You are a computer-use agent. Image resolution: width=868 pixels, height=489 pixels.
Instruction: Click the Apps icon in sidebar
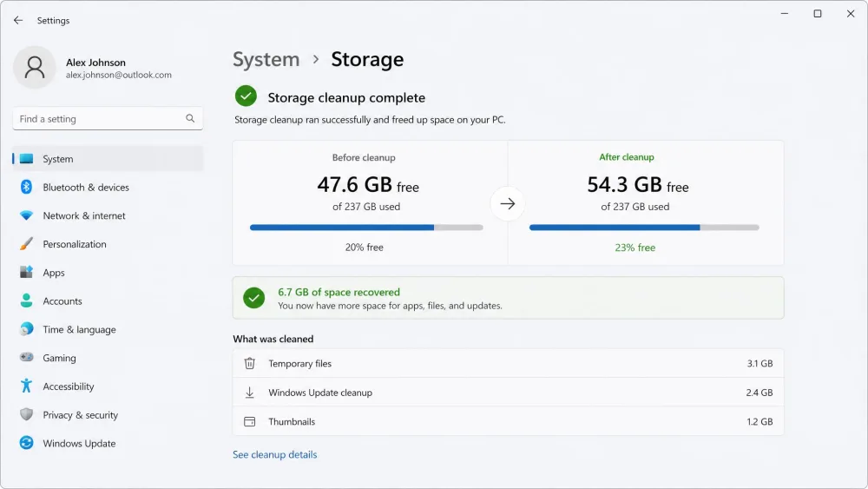pyautogui.click(x=26, y=272)
